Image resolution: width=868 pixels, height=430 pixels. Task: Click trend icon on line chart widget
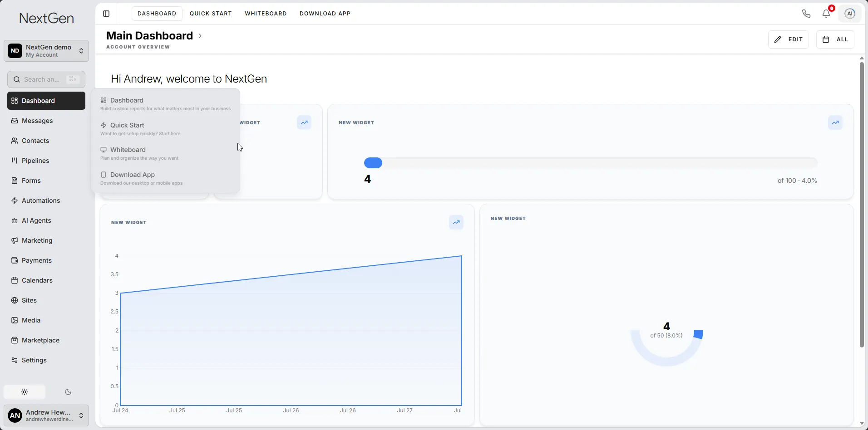pos(456,222)
